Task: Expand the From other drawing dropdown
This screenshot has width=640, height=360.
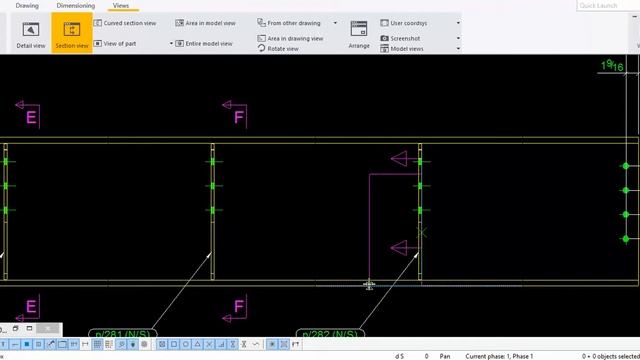Action: point(336,23)
